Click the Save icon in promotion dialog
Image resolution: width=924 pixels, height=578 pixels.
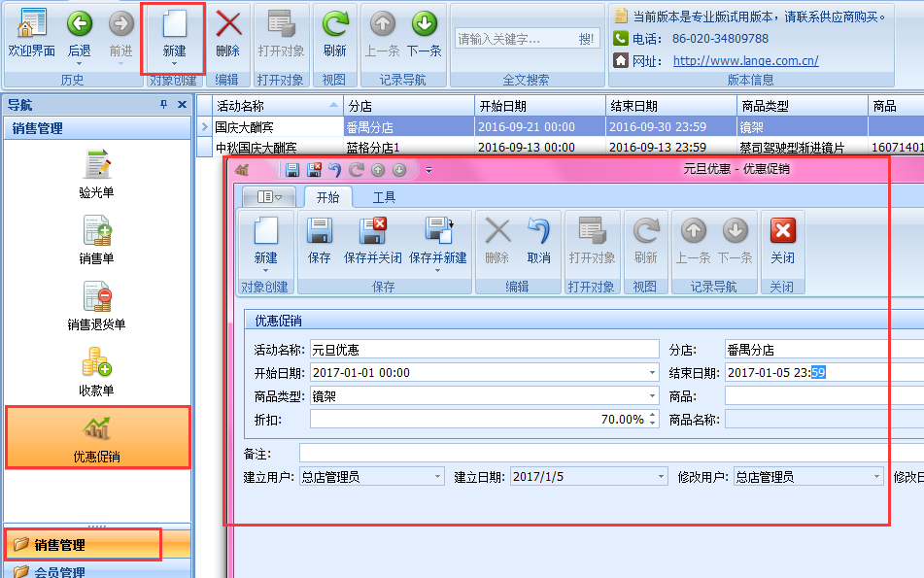(319, 240)
